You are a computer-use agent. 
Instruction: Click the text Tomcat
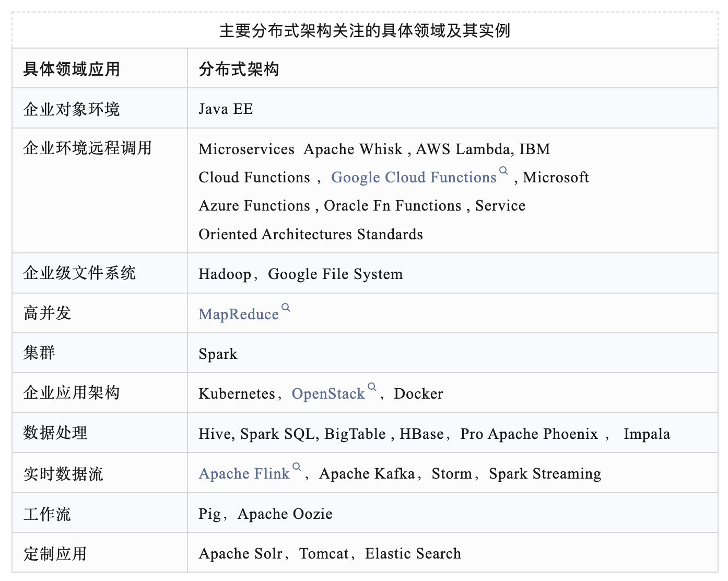pos(324,554)
